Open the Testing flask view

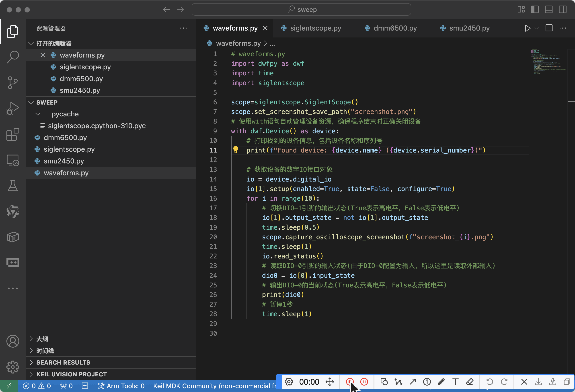pyautogui.click(x=13, y=186)
